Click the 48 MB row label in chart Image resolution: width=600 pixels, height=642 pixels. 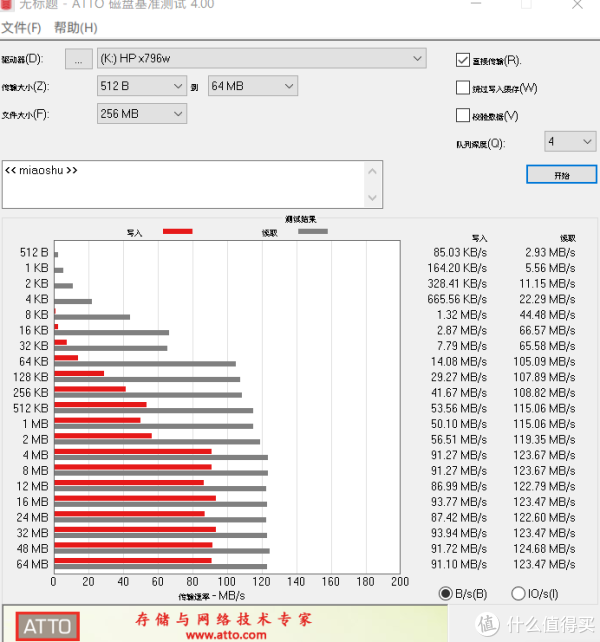click(32, 549)
